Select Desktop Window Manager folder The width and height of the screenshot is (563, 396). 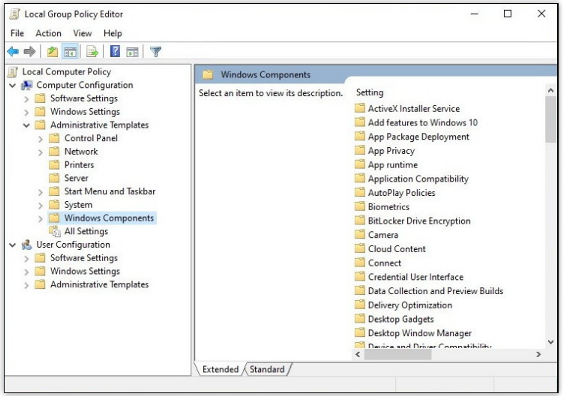click(x=419, y=333)
